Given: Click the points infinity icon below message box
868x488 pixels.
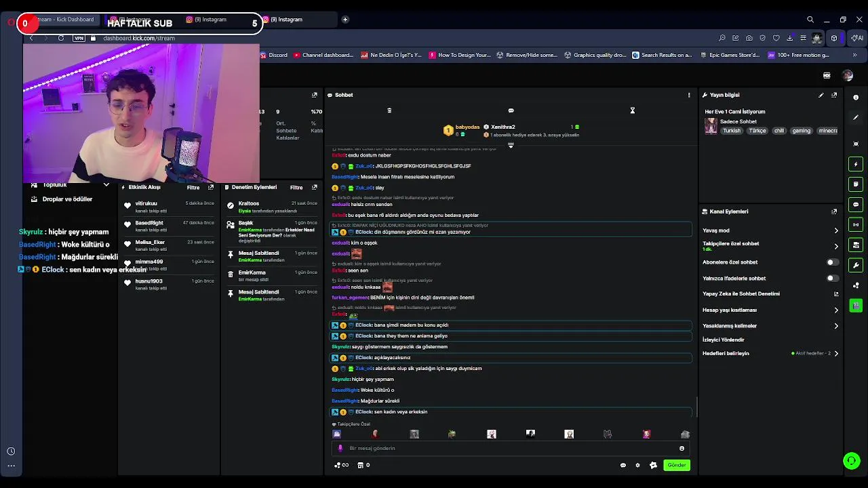Looking at the screenshot, I should coord(341,465).
